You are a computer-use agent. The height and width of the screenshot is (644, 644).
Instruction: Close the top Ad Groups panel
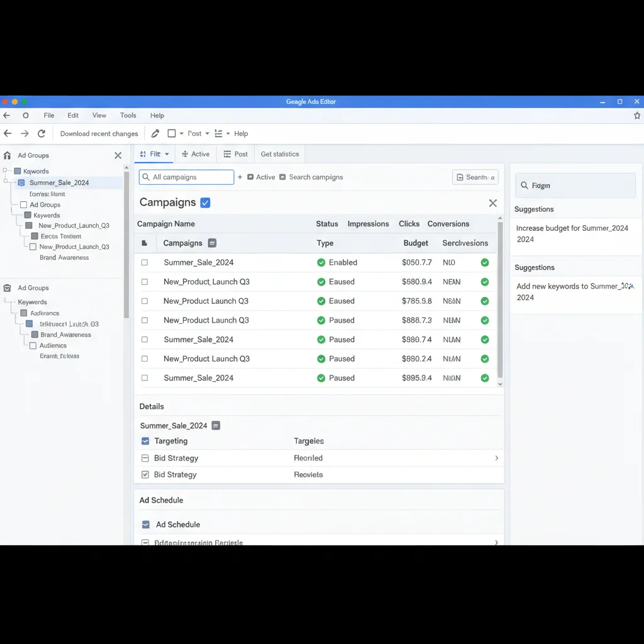[x=118, y=155]
